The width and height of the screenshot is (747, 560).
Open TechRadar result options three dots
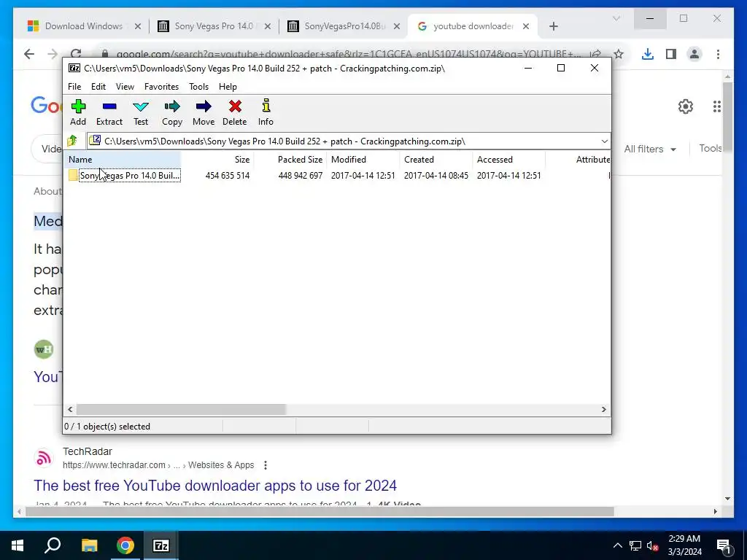[266, 464]
